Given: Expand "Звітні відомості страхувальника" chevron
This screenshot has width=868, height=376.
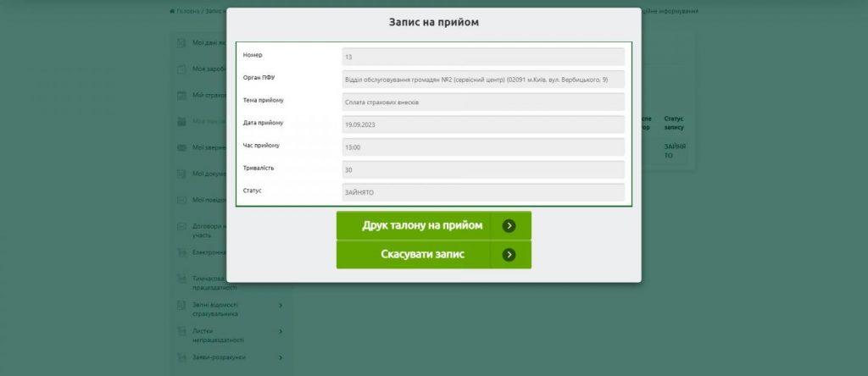Looking at the screenshot, I should [281, 306].
